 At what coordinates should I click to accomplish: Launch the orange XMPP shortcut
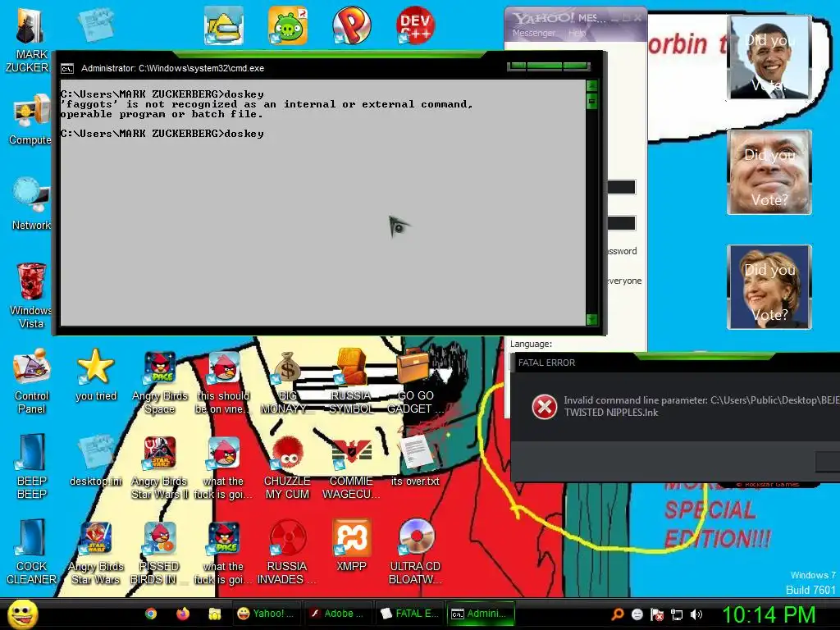tap(351, 545)
